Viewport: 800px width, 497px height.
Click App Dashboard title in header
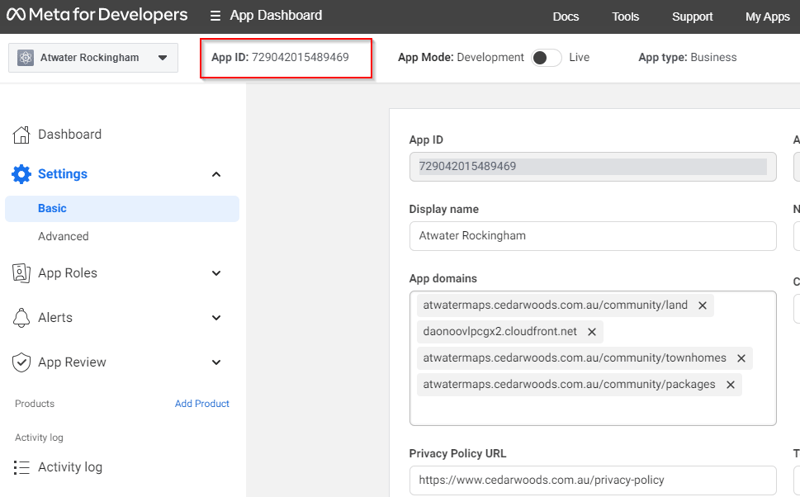(x=276, y=15)
